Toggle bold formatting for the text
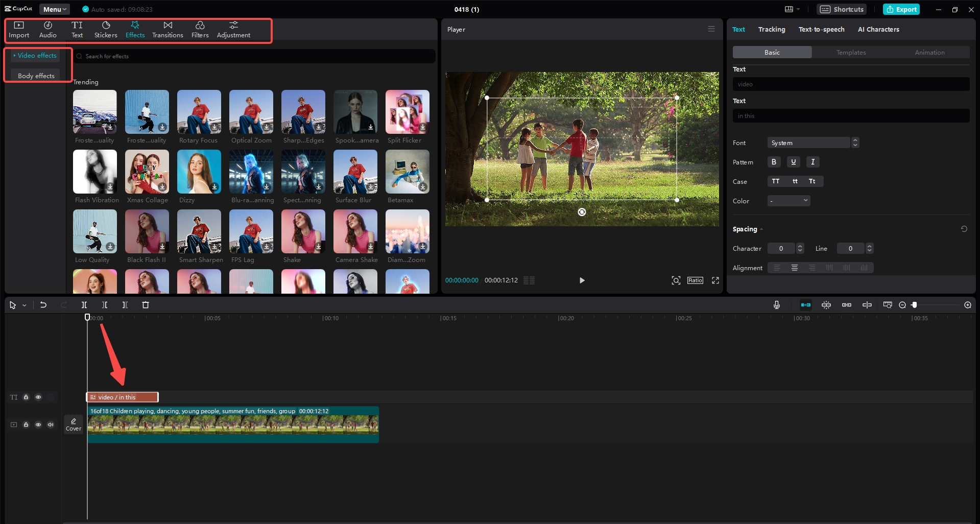 click(x=773, y=161)
